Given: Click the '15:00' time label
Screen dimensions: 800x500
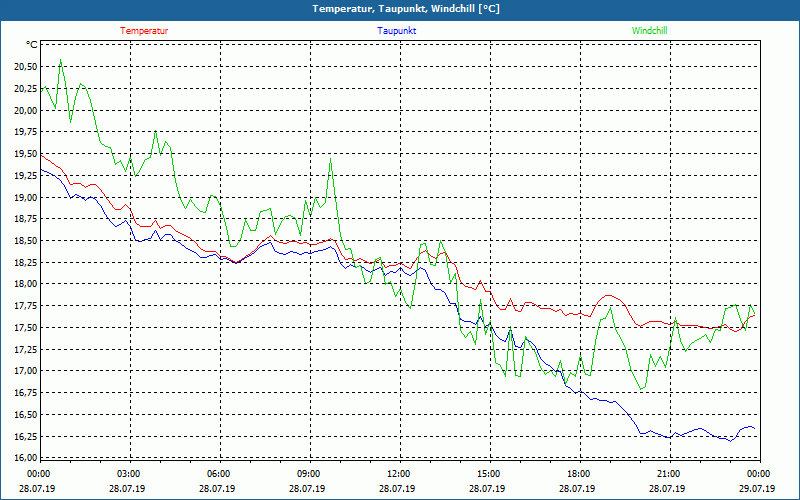Looking at the screenshot, I should point(489,474).
